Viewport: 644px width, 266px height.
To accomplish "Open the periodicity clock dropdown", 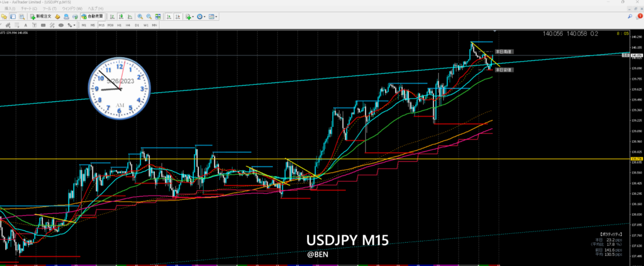I will click(199, 16).
